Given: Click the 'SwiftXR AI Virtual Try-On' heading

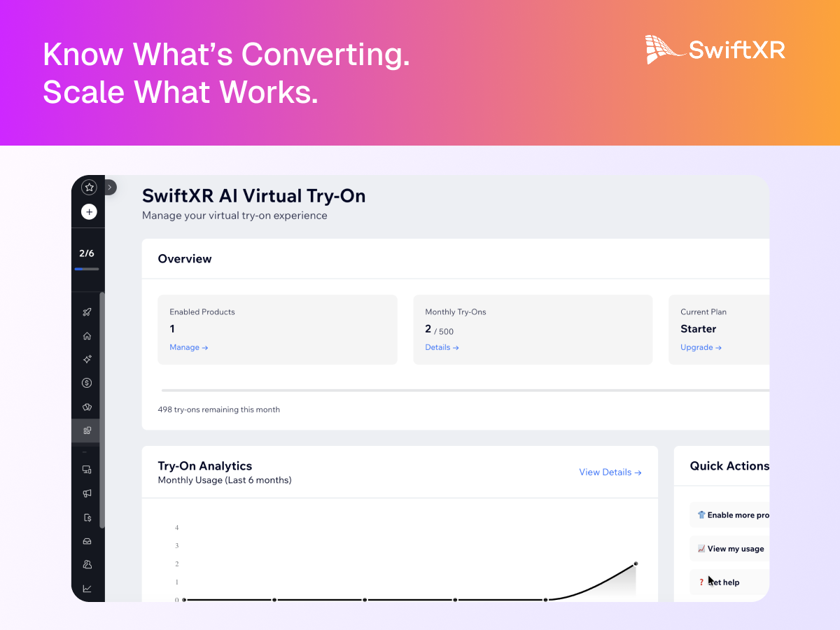Looking at the screenshot, I should coord(254,196).
